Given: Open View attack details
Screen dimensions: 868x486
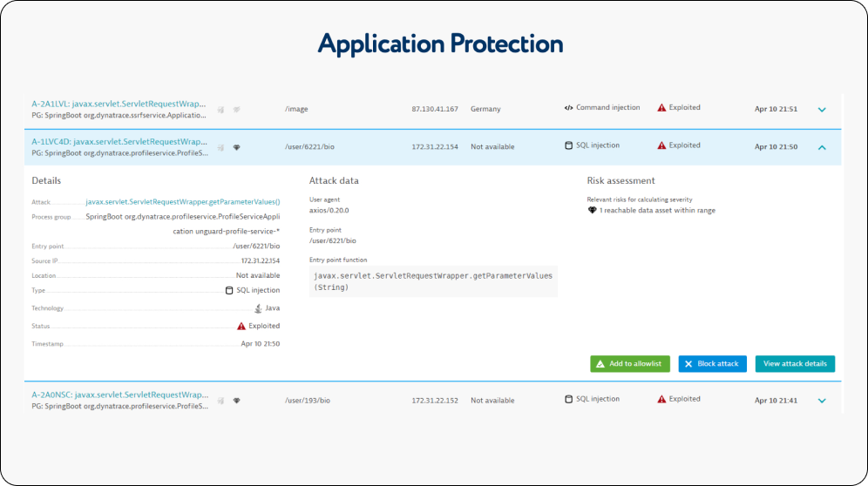Looking at the screenshot, I should coord(795,364).
